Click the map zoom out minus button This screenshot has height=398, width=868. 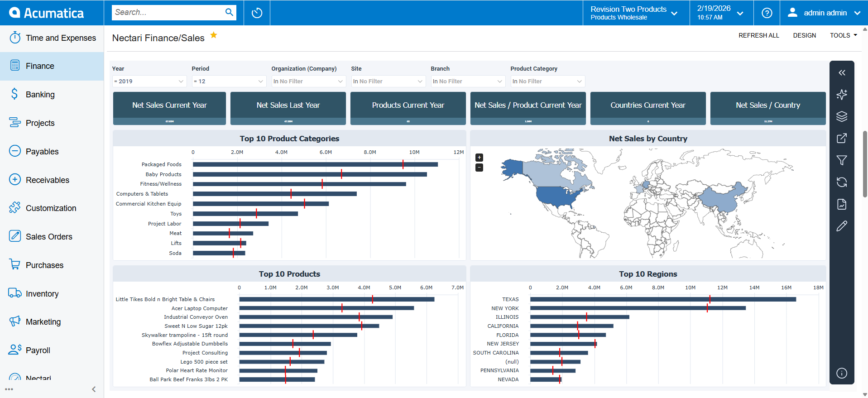click(x=479, y=168)
